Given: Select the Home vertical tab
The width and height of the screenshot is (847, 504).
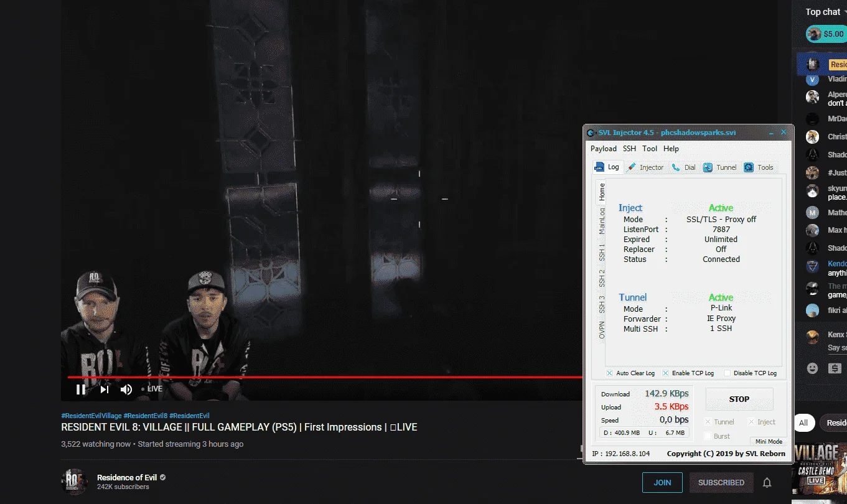Looking at the screenshot, I should tap(602, 192).
